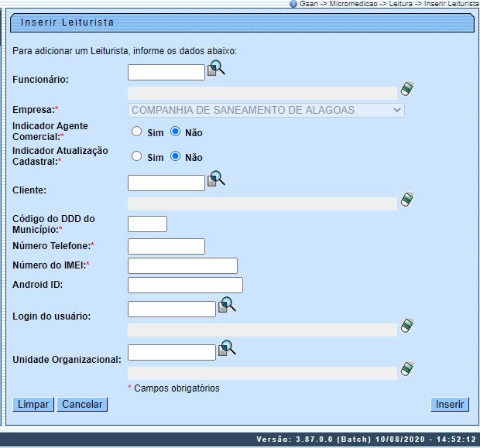Focus the Funcionário code input field

tap(166, 73)
